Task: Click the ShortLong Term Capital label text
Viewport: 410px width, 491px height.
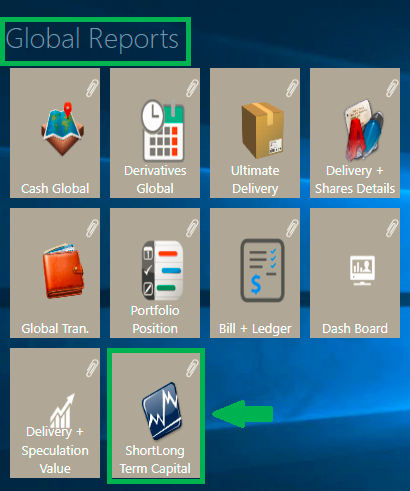Action: point(155,460)
